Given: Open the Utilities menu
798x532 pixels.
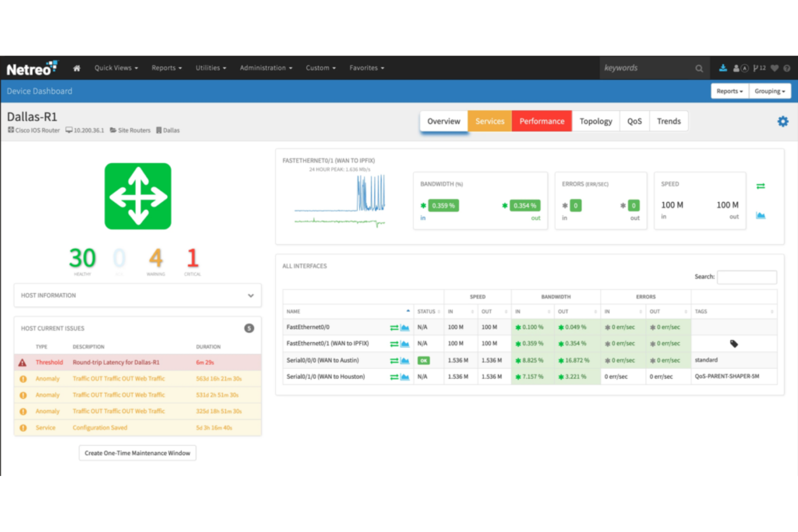Looking at the screenshot, I should (211, 68).
